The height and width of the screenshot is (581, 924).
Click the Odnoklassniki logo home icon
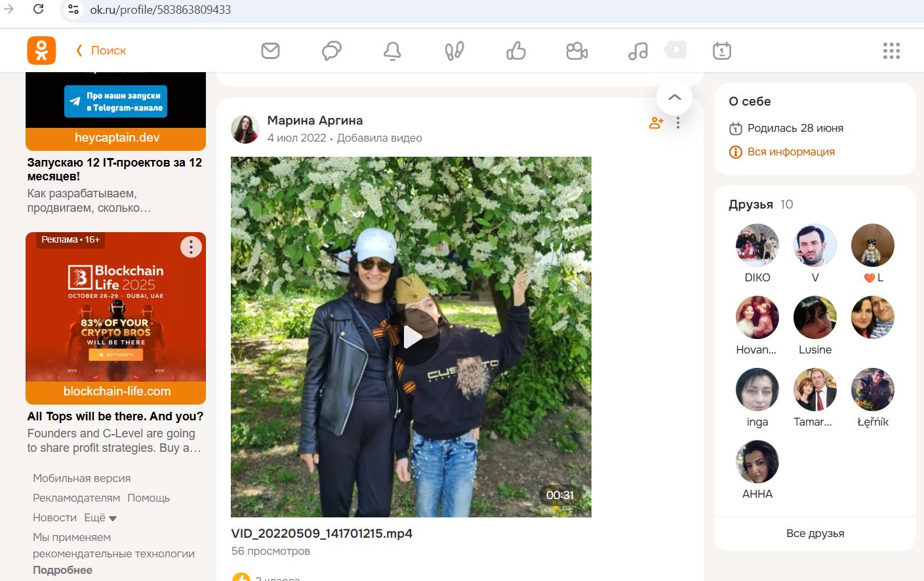click(41, 50)
